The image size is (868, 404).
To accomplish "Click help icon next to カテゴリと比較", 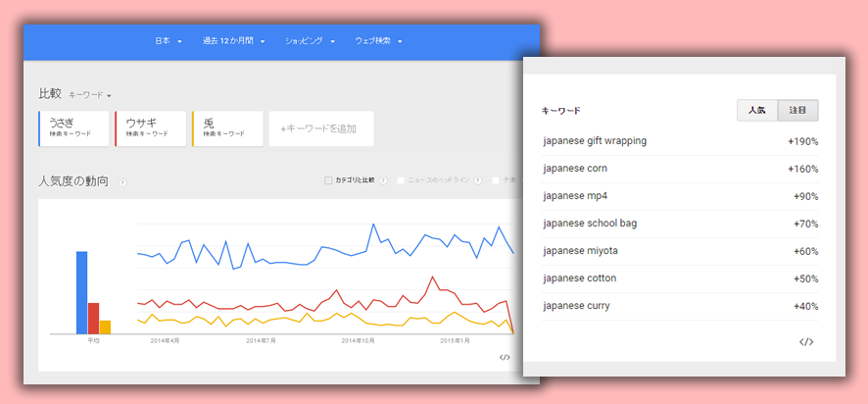I will [x=383, y=180].
